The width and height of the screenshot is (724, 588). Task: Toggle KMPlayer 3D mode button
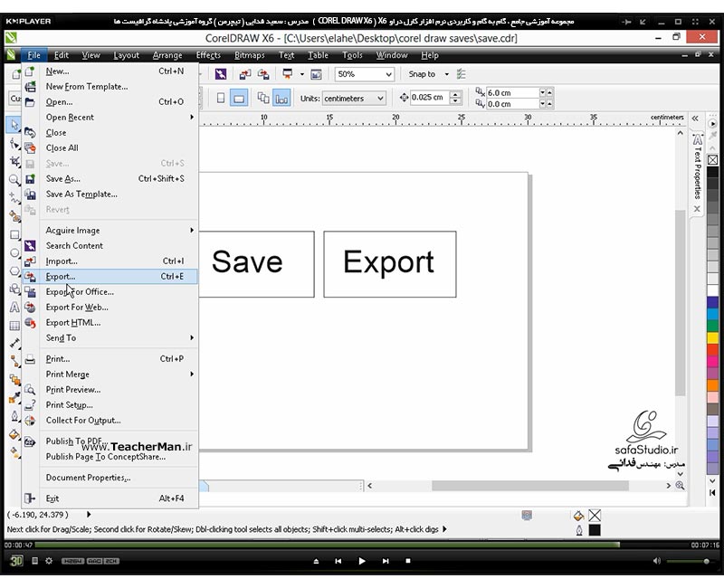tap(16, 561)
